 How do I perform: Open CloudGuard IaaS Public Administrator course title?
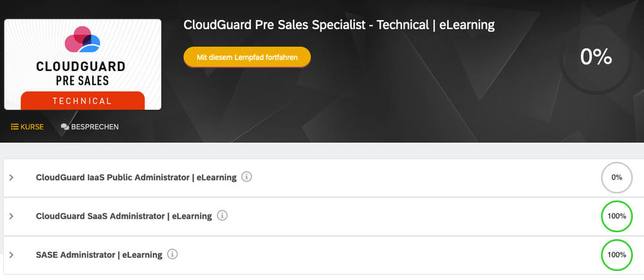136,177
